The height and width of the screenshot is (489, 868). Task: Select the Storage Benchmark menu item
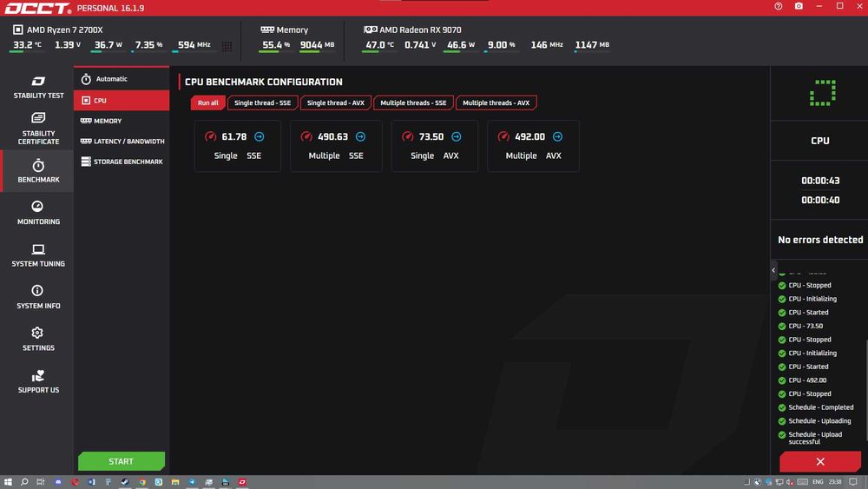tap(122, 162)
